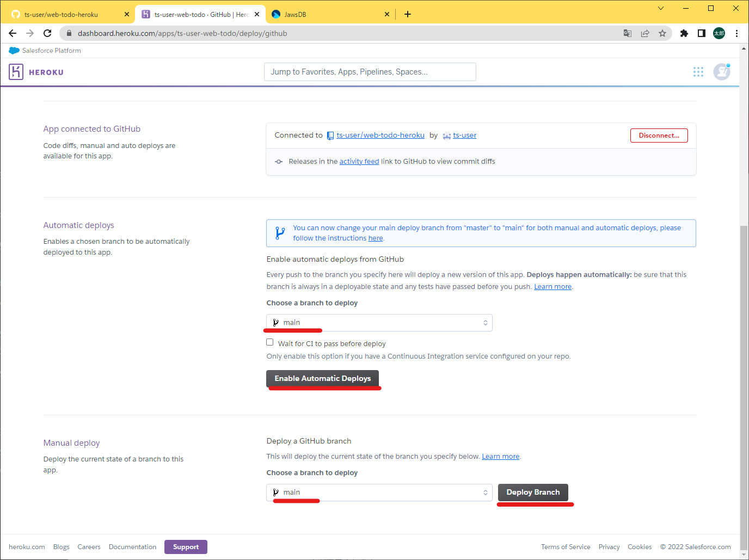Focus the Jump to Favorites search field
The height and width of the screenshot is (560, 749).
tap(370, 72)
